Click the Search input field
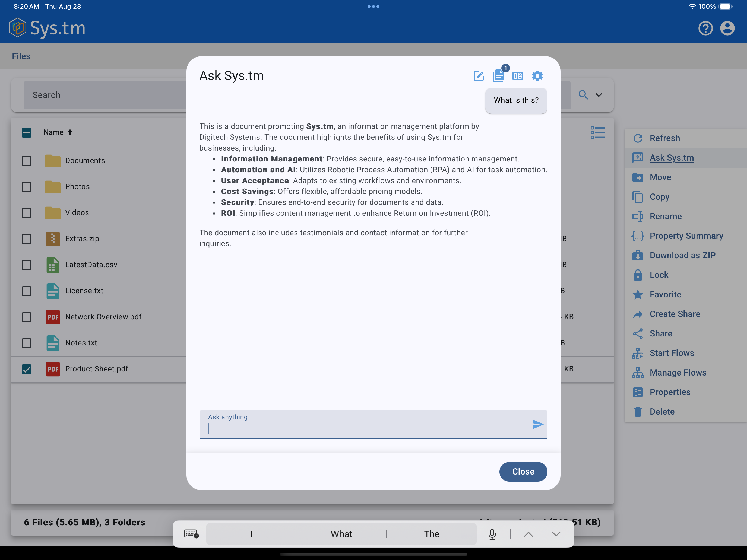 point(105,95)
